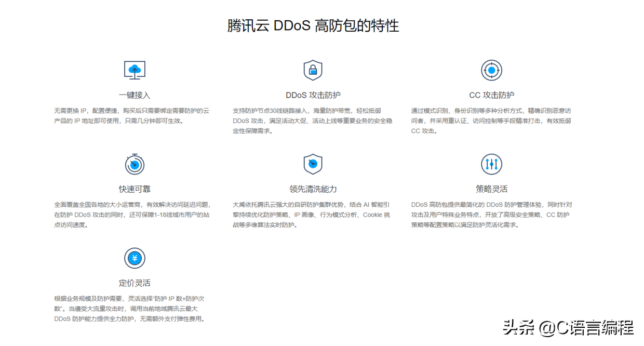Select the 领先清洗能力 heading
The width and height of the screenshot is (644, 346).
click(313, 189)
